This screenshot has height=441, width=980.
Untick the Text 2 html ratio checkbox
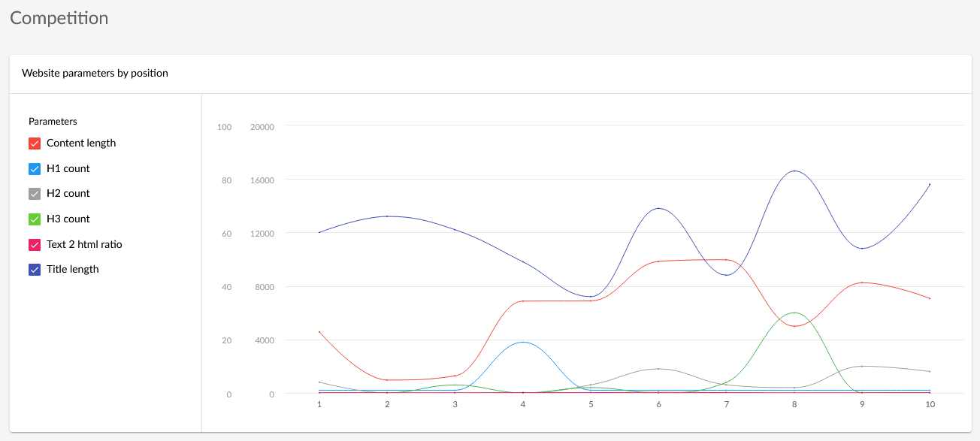pyautogui.click(x=35, y=245)
